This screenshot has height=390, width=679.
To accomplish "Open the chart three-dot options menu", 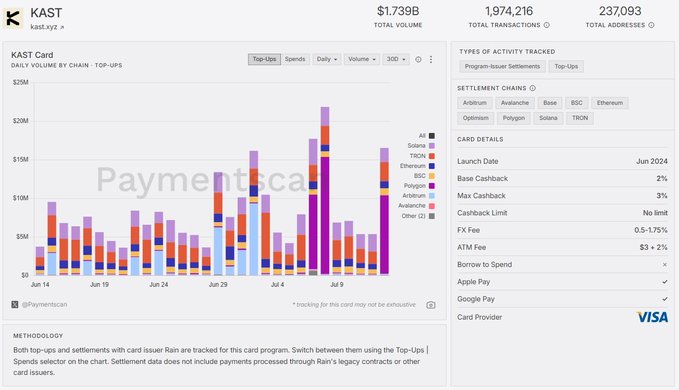I will click(x=431, y=59).
